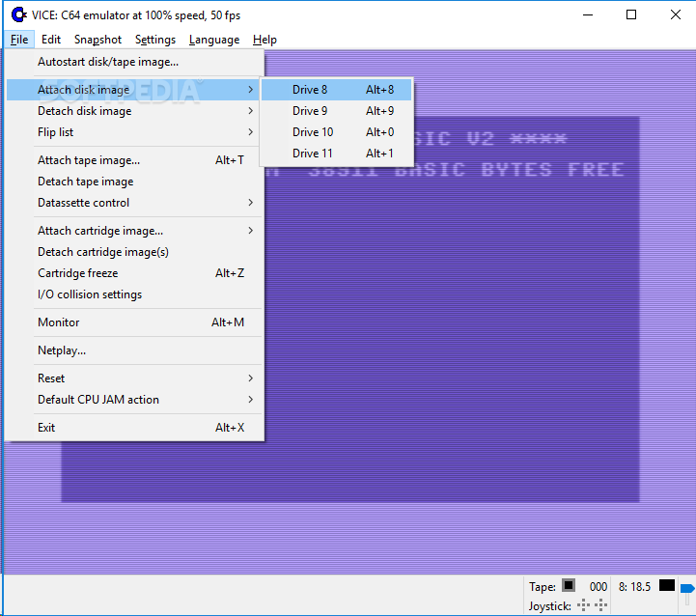Expand the Reset submenu
This screenshot has height=616, width=696.
135,378
